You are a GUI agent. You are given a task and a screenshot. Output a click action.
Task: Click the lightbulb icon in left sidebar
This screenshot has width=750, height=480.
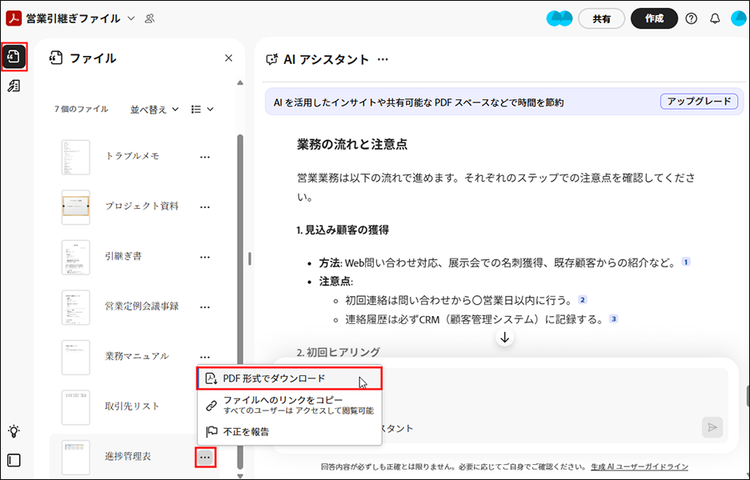(14, 431)
